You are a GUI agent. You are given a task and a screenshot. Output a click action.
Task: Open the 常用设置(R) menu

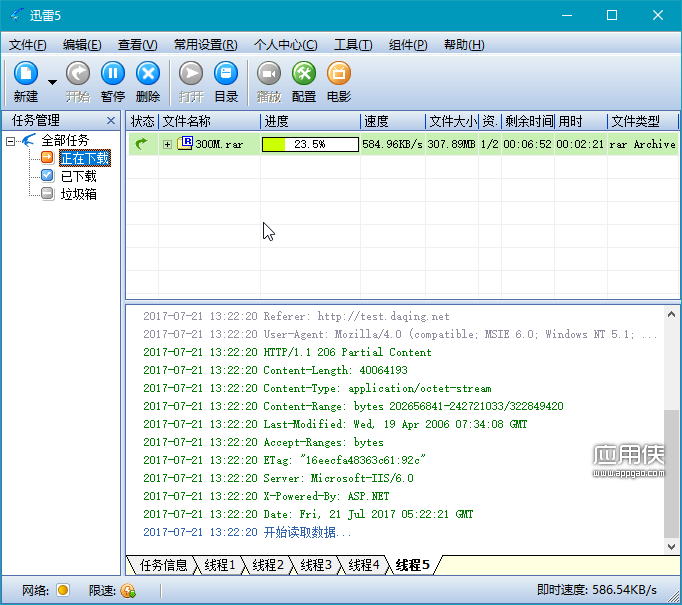click(205, 45)
